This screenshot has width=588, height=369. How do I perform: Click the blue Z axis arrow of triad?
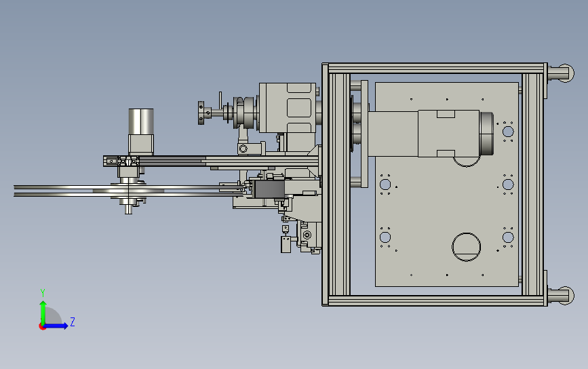[x=56, y=326]
